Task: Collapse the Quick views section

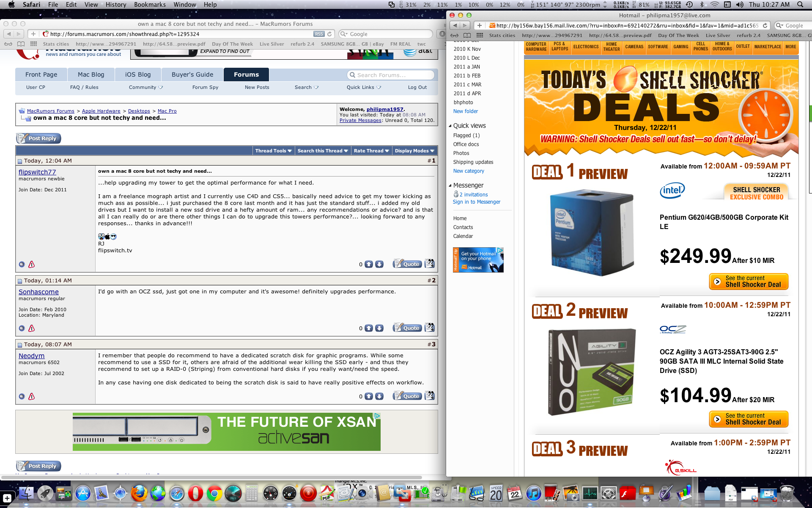Action: tap(450, 126)
